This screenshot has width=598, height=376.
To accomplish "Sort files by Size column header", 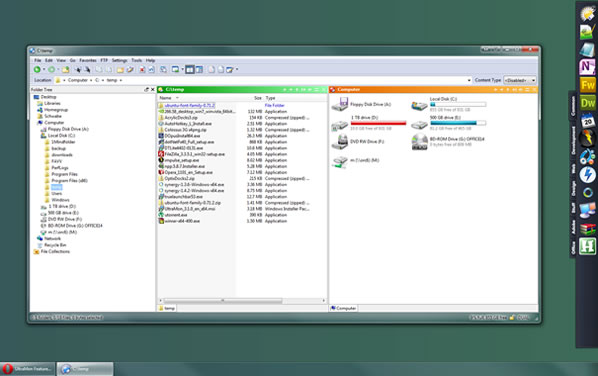I will click(258, 98).
